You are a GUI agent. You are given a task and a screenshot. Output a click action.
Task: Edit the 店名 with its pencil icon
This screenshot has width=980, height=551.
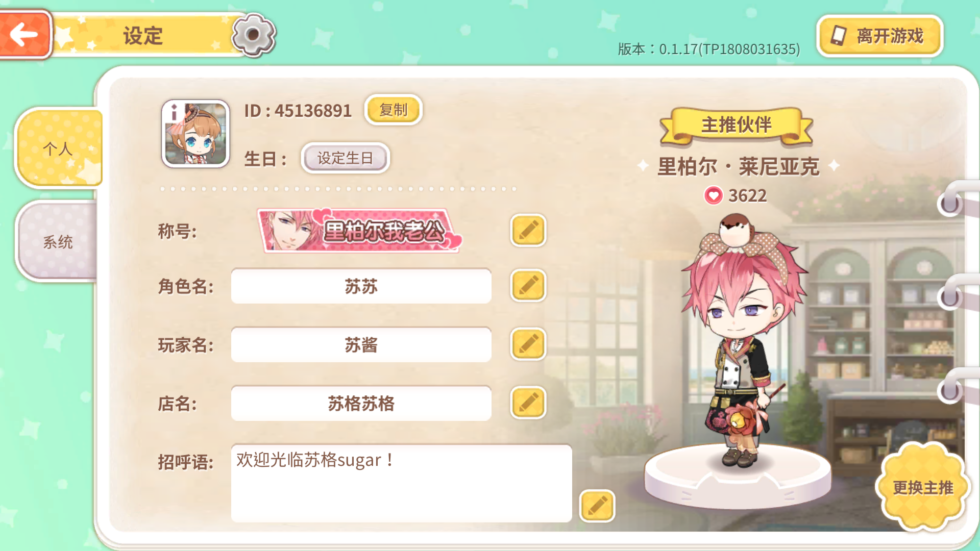528,403
